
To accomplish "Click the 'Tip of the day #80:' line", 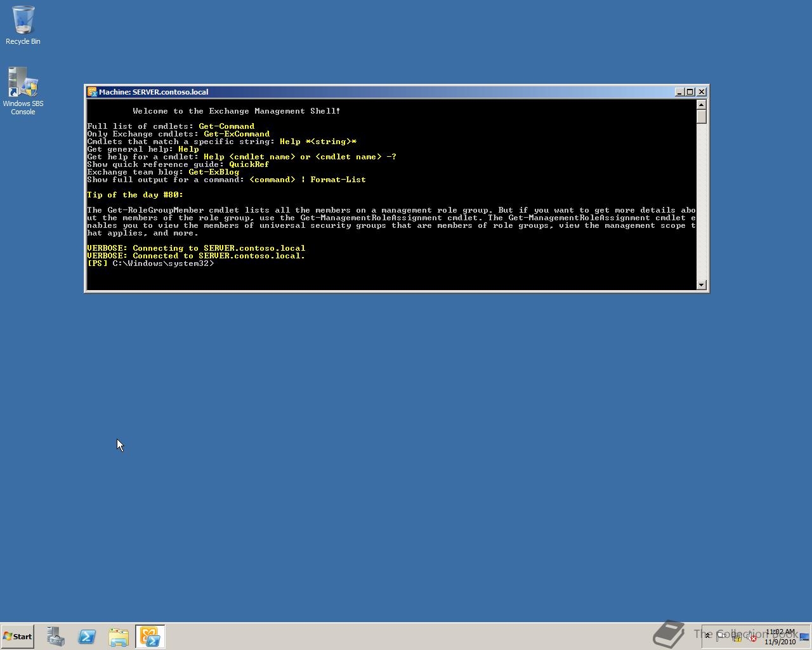I will 135,195.
